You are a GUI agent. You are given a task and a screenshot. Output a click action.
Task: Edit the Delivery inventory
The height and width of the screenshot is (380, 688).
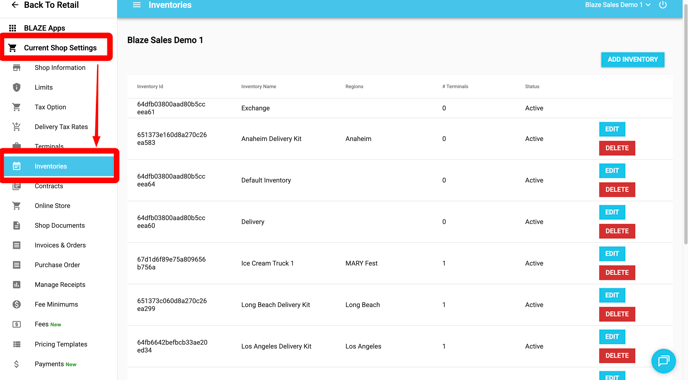[x=612, y=212]
